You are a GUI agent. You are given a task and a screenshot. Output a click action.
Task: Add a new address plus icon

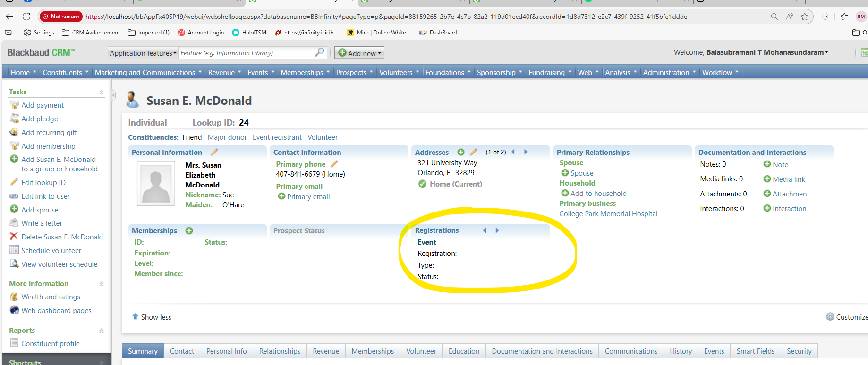(x=461, y=152)
